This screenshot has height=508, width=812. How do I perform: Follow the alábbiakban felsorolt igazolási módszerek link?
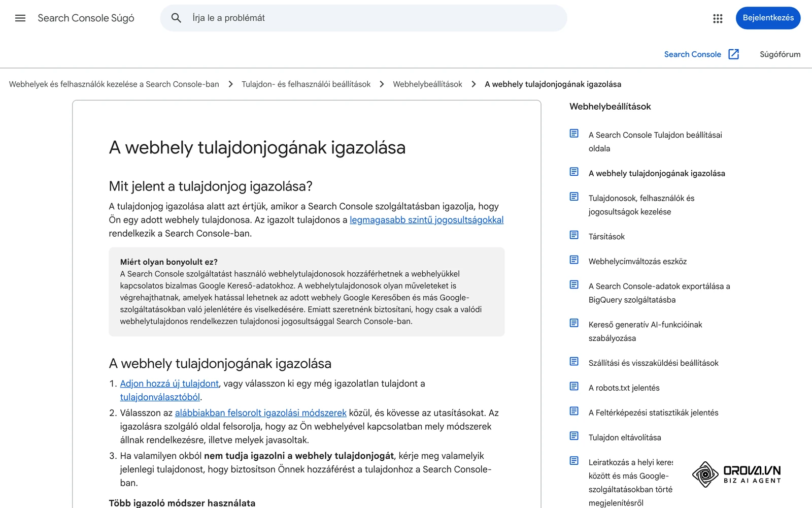(x=260, y=413)
